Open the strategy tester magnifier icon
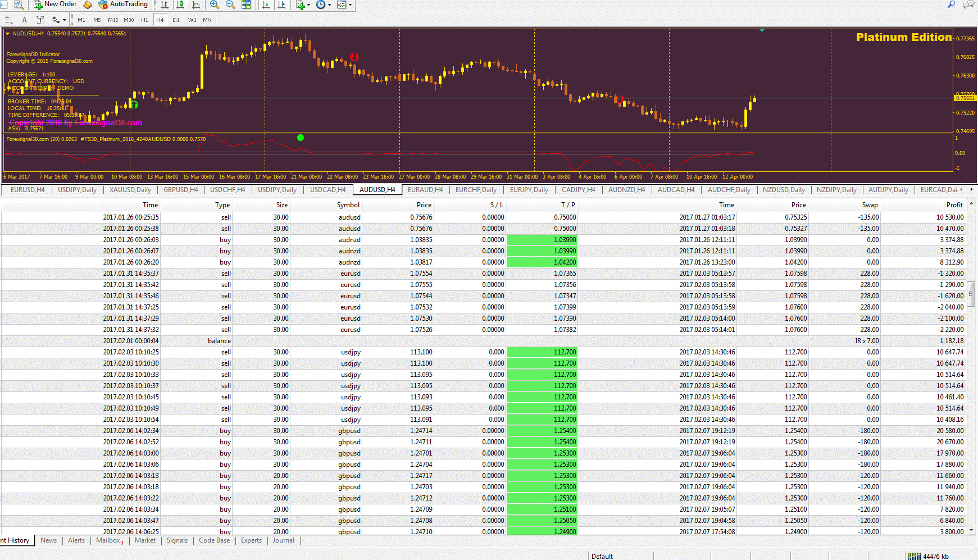 click(19, 4)
